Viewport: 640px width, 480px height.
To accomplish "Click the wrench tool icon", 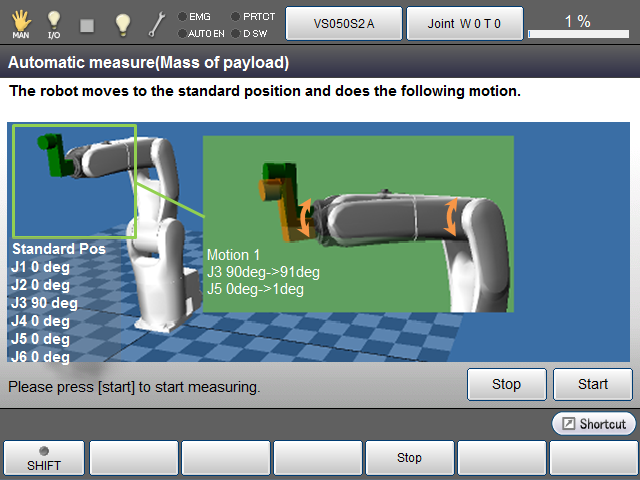I will (156, 23).
